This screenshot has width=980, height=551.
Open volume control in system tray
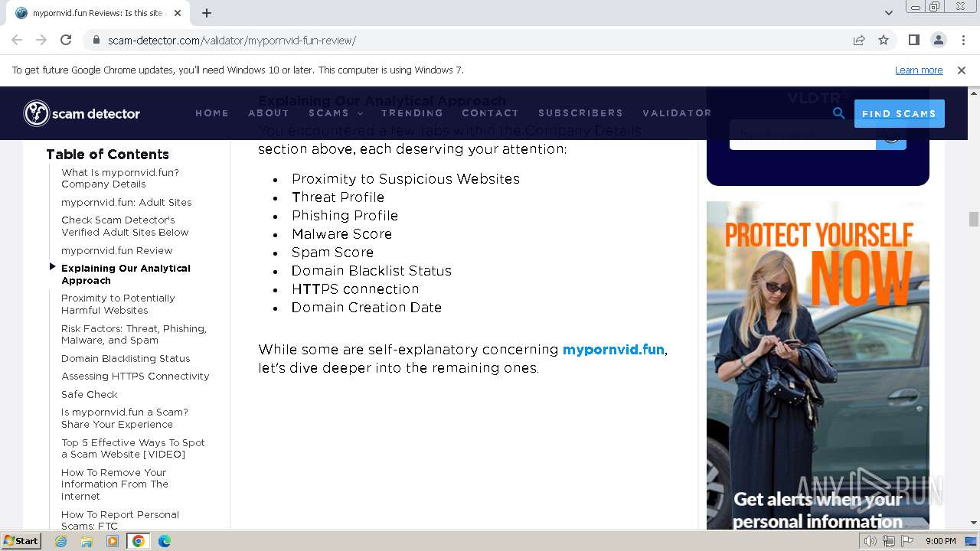pyautogui.click(x=871, y=541)
